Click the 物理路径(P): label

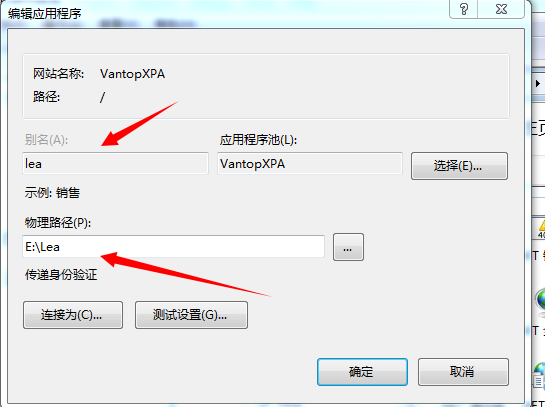tap(58, 222)
